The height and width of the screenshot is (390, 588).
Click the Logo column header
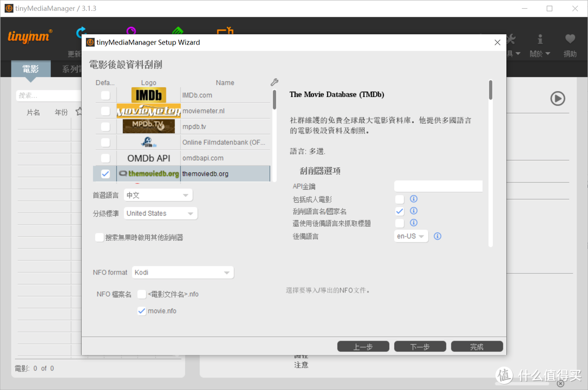tap(149, 82)
